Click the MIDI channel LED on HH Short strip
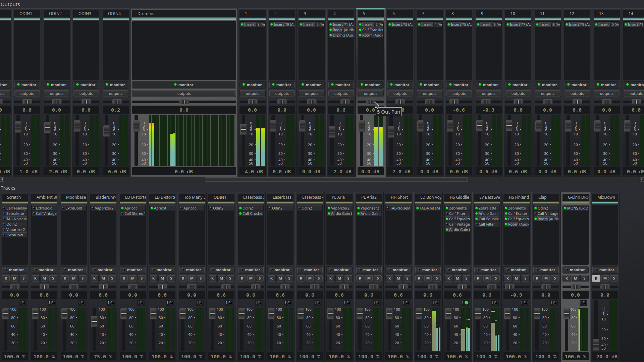The image size is (644, 362). [407, 303]
